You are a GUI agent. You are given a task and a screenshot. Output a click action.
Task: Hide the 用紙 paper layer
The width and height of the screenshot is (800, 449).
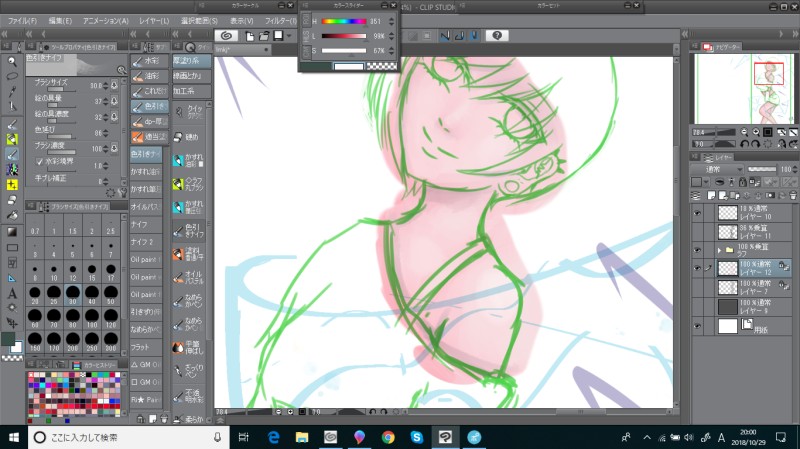[697, 326]
